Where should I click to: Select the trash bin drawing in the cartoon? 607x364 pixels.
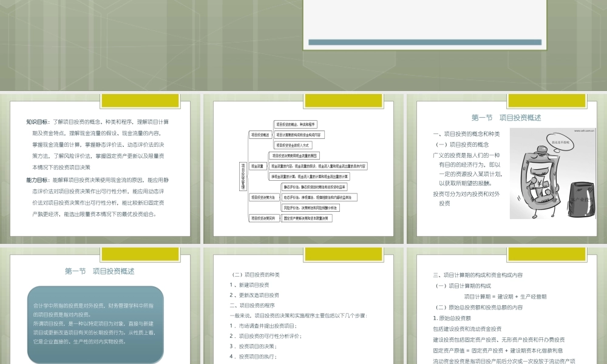click(x=580, y=200)
